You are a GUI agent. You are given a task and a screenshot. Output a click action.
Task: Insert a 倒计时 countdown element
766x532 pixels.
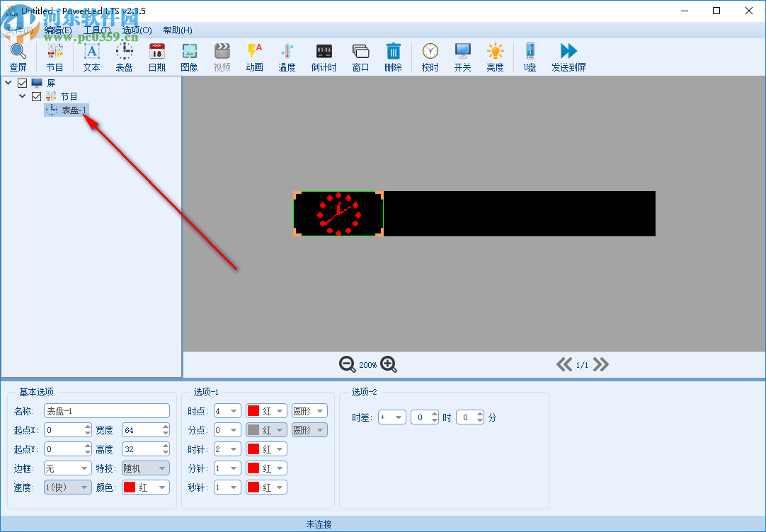324,57
